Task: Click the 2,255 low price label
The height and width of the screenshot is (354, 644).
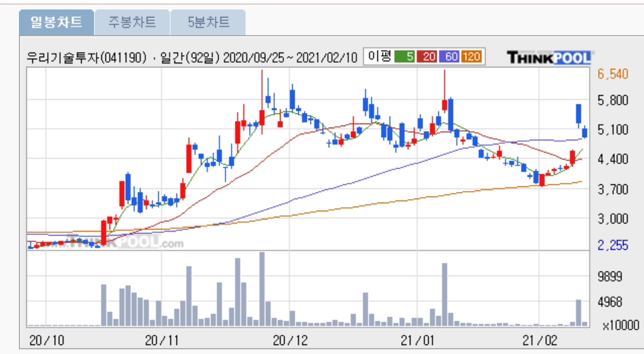Action: (613, 245)
